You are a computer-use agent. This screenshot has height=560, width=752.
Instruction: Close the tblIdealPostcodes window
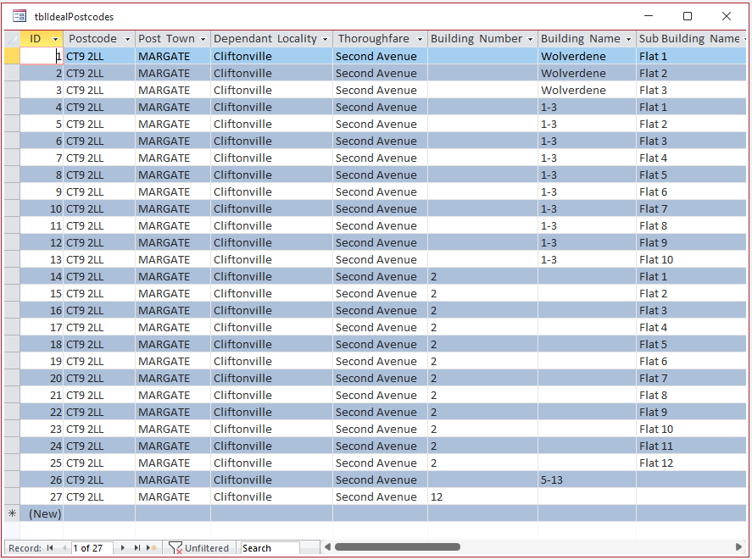coord(727,16)
